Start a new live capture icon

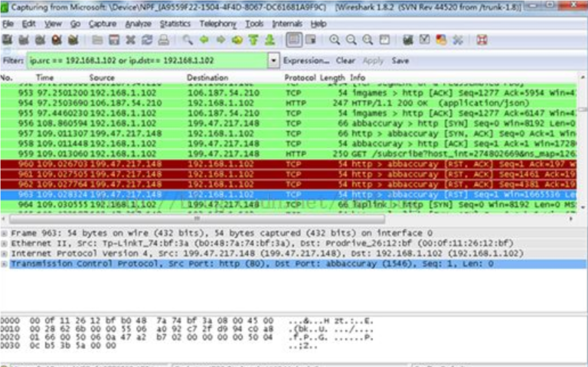(40, 39)
